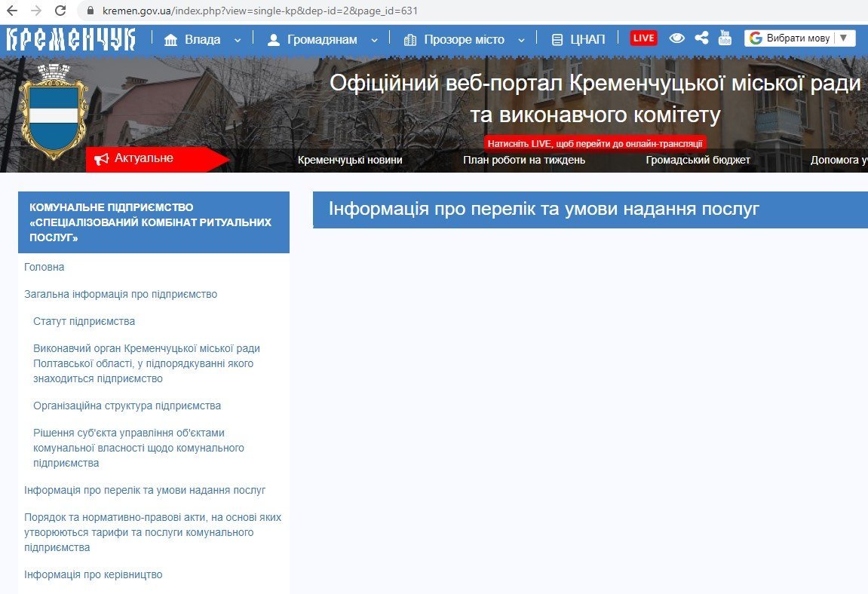The height and width of the screenshot is (594, 868).
Task: Open the Прозоре місто menu
Action: point(463,39)
